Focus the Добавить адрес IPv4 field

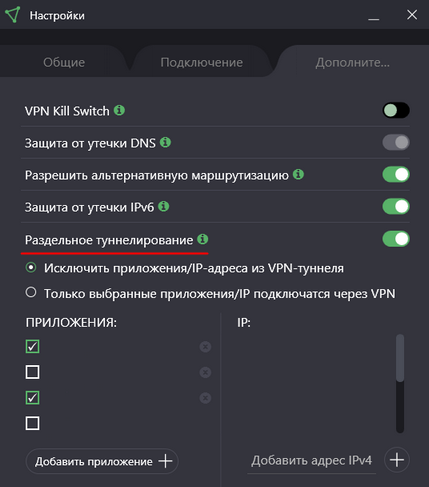(311, 461)
